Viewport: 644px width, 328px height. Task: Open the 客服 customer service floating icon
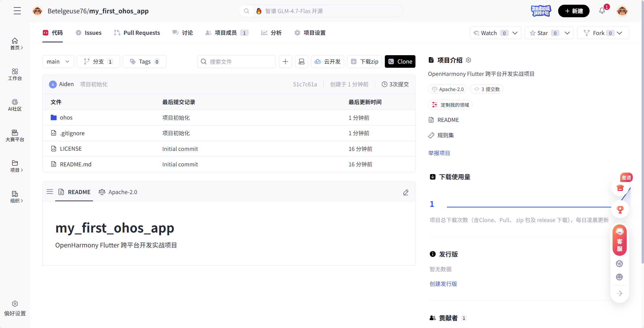[x=619, y=240]
